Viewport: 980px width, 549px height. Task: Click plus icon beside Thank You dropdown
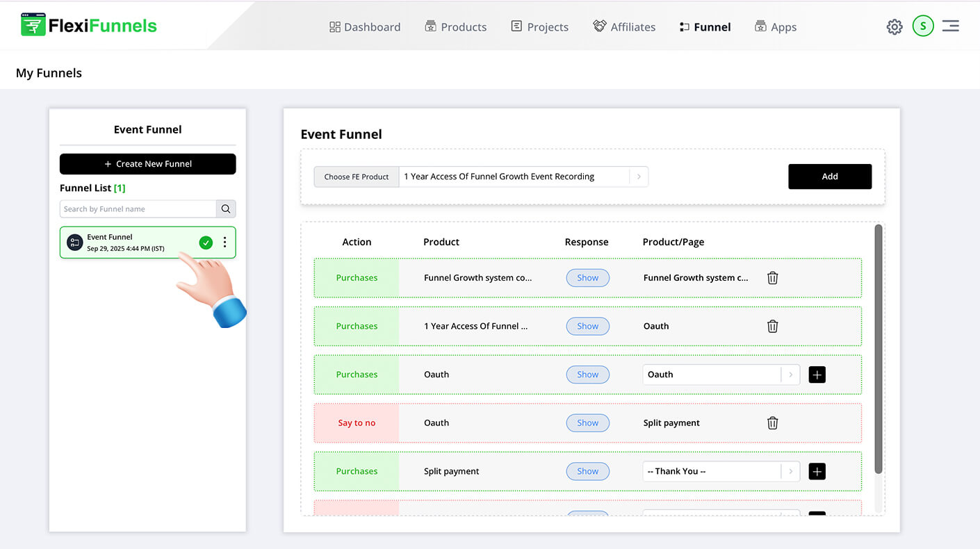817,472
